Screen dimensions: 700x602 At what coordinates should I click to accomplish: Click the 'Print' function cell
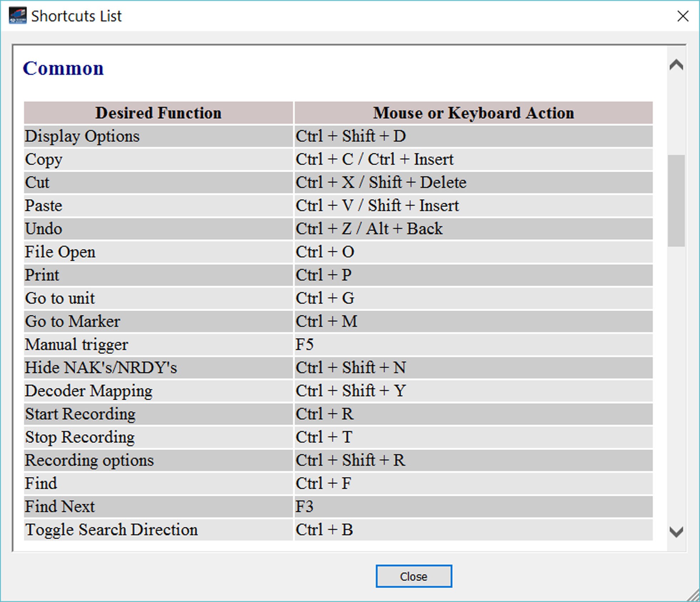point(159,275)
